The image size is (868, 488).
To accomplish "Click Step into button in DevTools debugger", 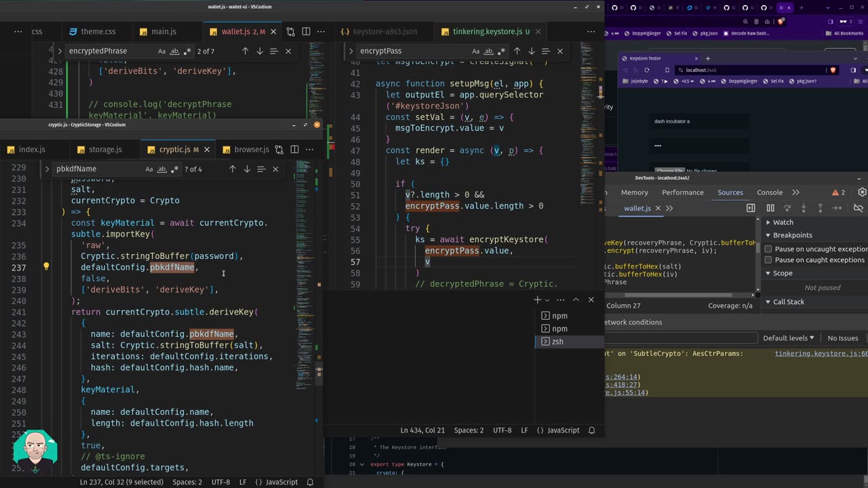I will click(804, 208).
